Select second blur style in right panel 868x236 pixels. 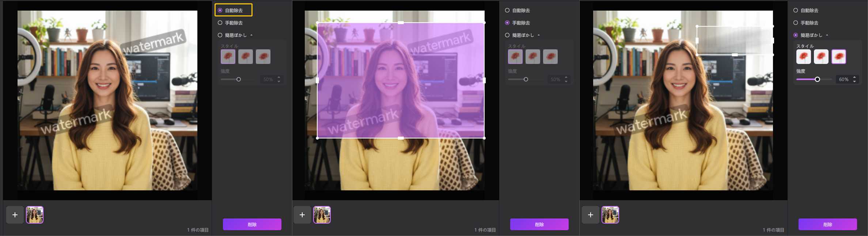tap(821, 57)
